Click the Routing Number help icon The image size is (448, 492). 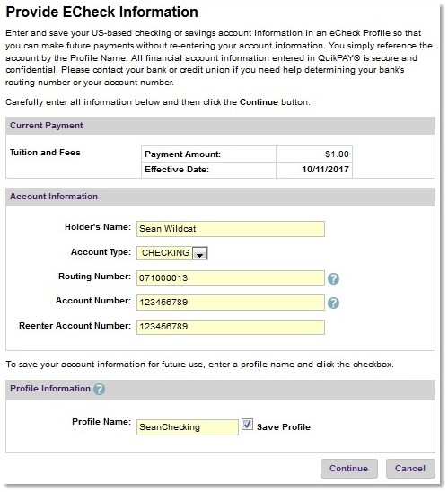[333, 278]
